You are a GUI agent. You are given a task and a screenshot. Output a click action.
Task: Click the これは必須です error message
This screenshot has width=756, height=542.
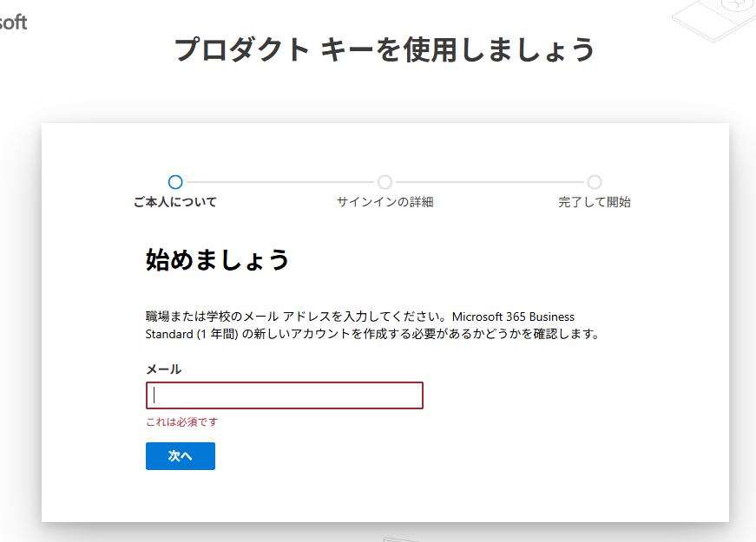181,422
